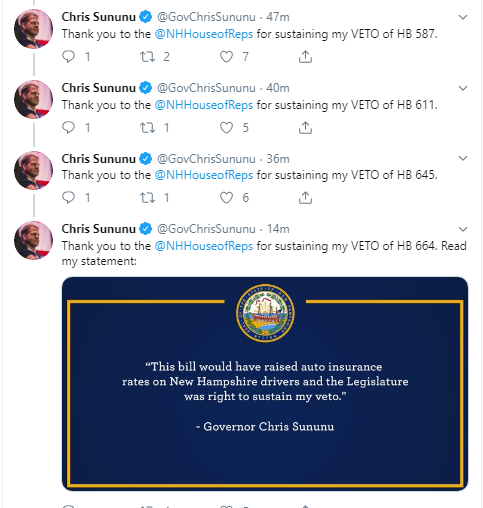This screenshot has width=483, height=508.
Task: Reply to the HB 611 veto tweet
Action: pyautogui.click(x=69, y=128)
